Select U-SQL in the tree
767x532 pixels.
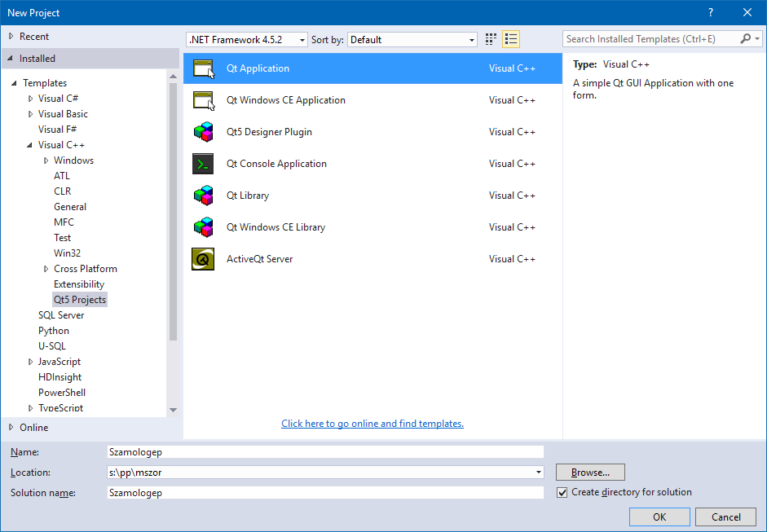(x=52, y=346)
